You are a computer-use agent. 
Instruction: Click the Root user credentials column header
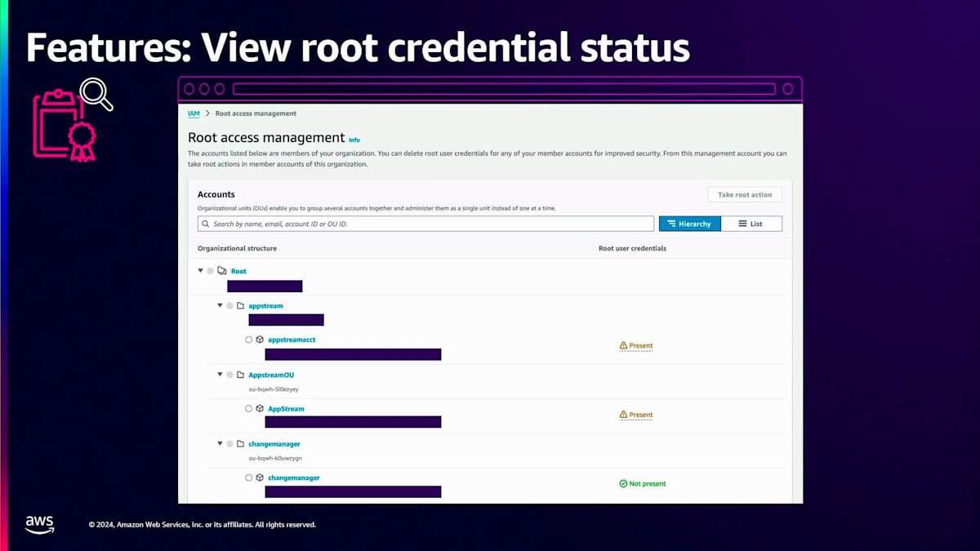click(x=632, y=248)
